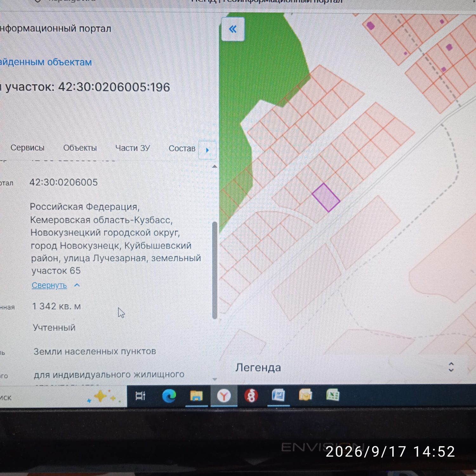Viewport: 476px width, 476px height.
Task: Switch to Yandex Browser in taskbar
Action: click(x=224, y=396)
